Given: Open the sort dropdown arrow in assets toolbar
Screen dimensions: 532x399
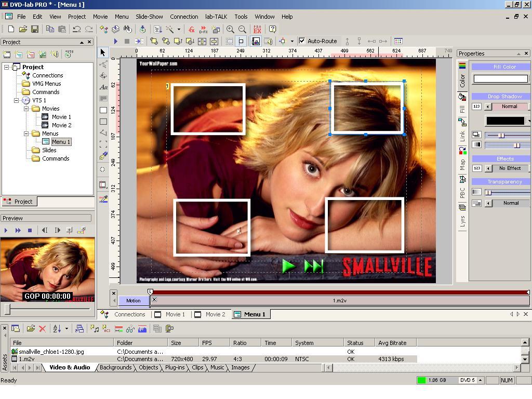Looking at the screenshot, I should tap(66, 328).
